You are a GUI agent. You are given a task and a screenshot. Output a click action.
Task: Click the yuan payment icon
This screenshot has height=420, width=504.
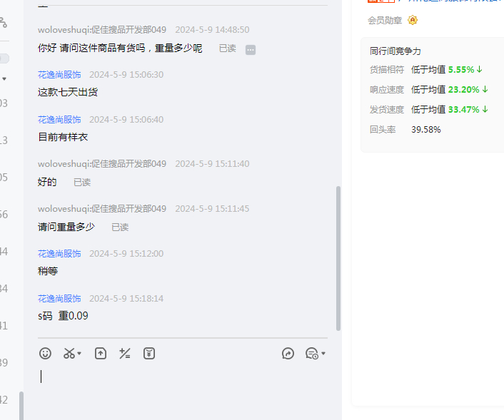click(x=148, y=353)
